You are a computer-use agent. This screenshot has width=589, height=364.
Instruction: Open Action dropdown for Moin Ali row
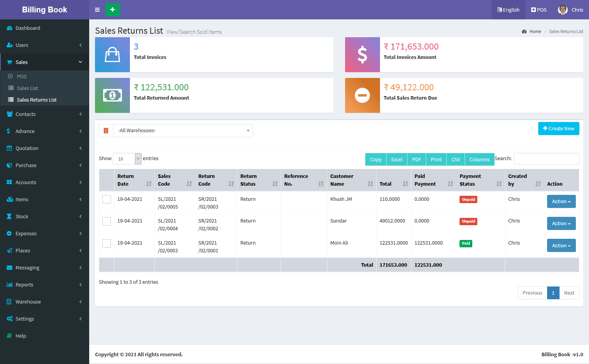(561, 245)
